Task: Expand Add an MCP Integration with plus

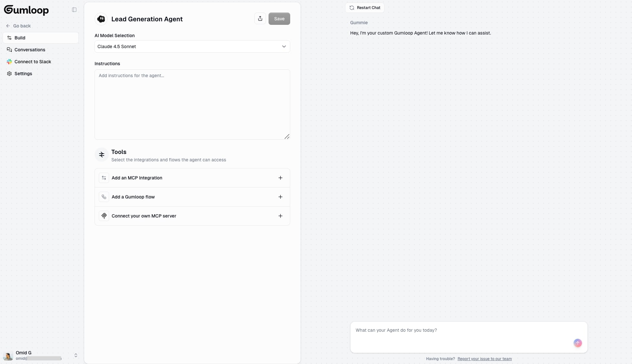Action: (280, 177)
